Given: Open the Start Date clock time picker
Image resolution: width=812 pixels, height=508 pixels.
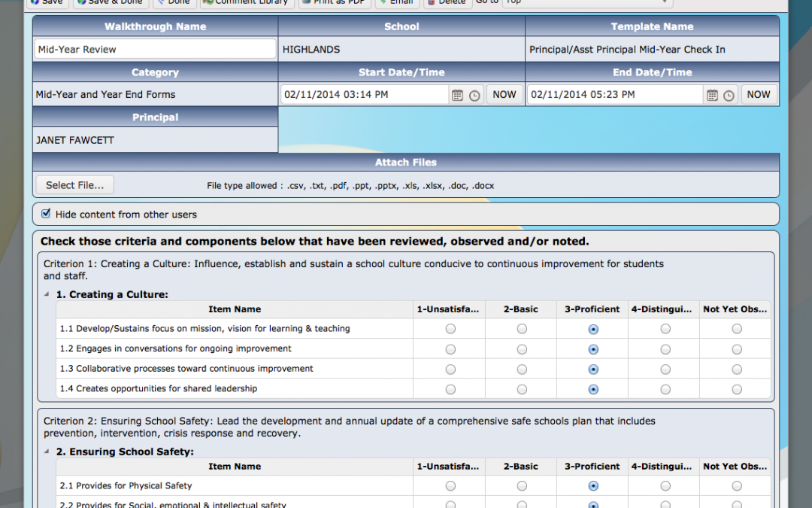Looking at the screenshot, I should coord(474,96).
